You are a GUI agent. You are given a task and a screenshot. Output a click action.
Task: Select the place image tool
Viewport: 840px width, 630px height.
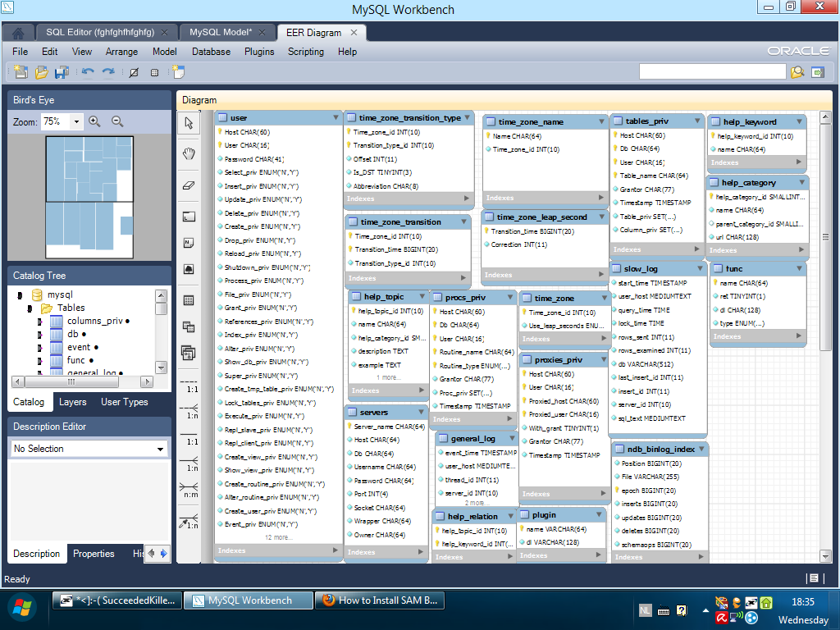point(189,269)
